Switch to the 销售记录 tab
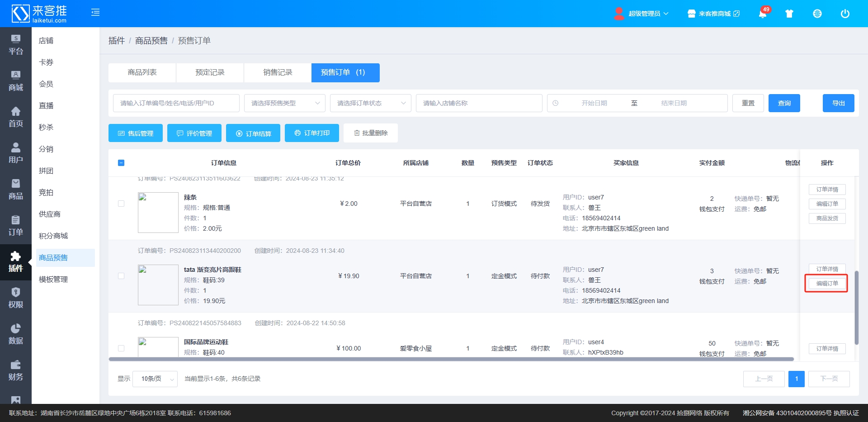Image resolution: width=868 pixels, height=422 pixels. [x=278, y=72]
